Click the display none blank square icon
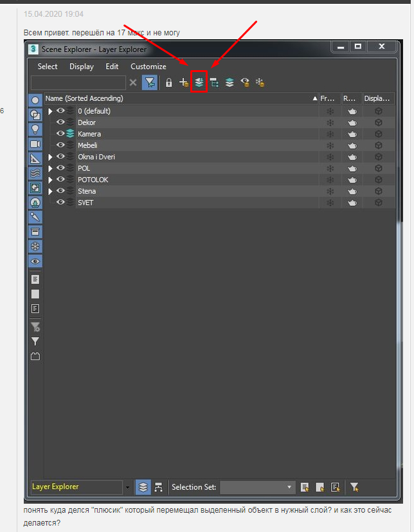This screenshot has height=532, width=414. 35,294
